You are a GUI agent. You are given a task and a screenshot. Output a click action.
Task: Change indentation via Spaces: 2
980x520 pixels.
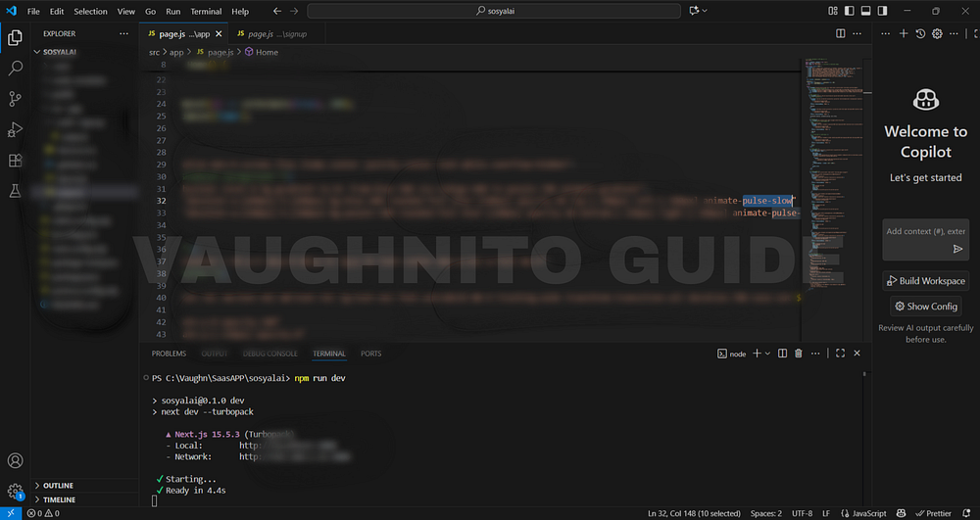click(765, 513)
